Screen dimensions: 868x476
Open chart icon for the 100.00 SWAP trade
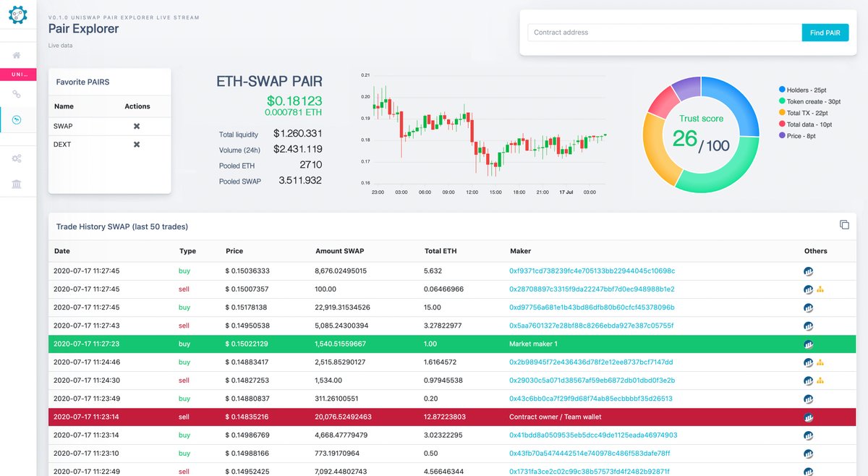809,289
